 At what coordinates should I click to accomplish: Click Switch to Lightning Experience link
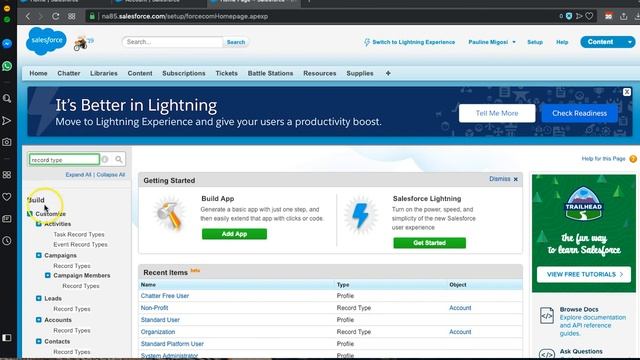coord(409,42)
